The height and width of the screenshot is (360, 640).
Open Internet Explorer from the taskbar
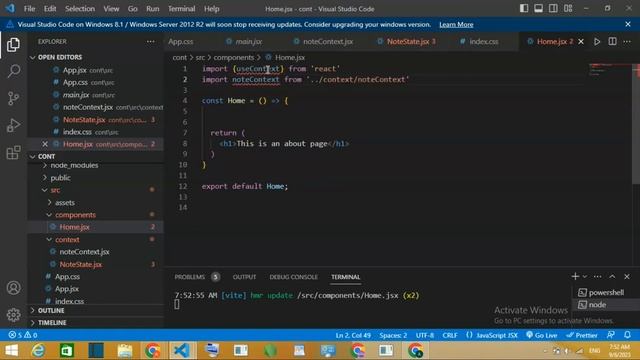coord(38,350)
